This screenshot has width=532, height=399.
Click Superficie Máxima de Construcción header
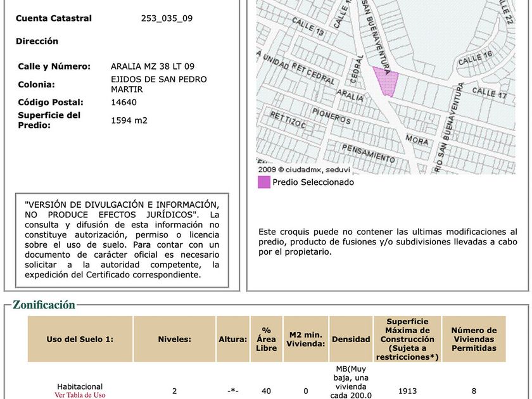pos(407,339)
